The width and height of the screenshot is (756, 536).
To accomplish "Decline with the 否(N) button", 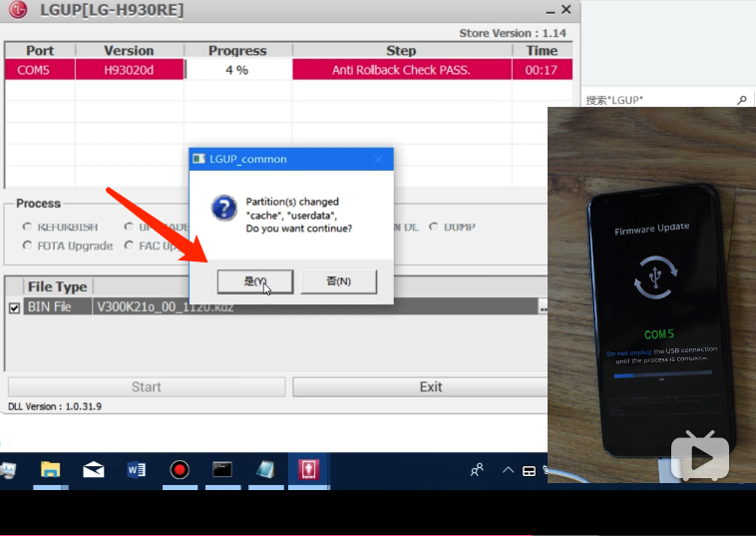I will tap(338, 281).
